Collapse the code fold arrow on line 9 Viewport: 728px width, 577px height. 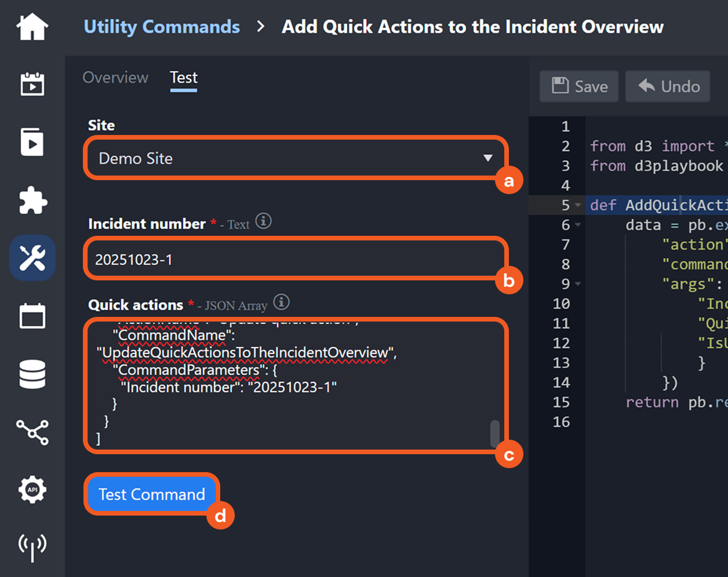pyautogui.click(x=578, y=284)
